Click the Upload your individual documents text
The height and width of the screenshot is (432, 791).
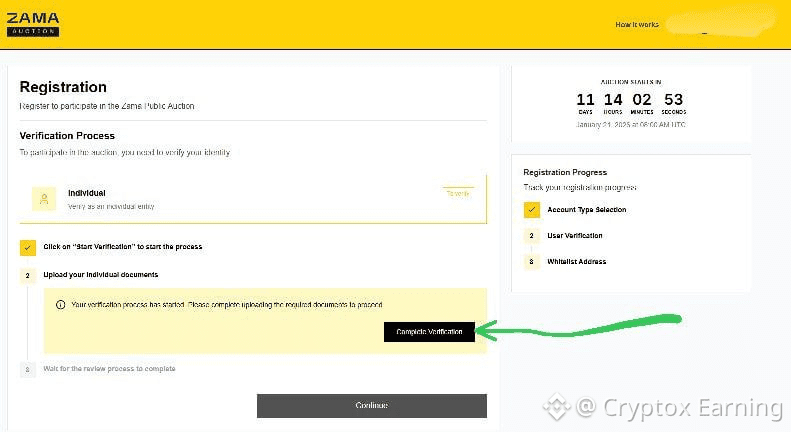(100, 275)
